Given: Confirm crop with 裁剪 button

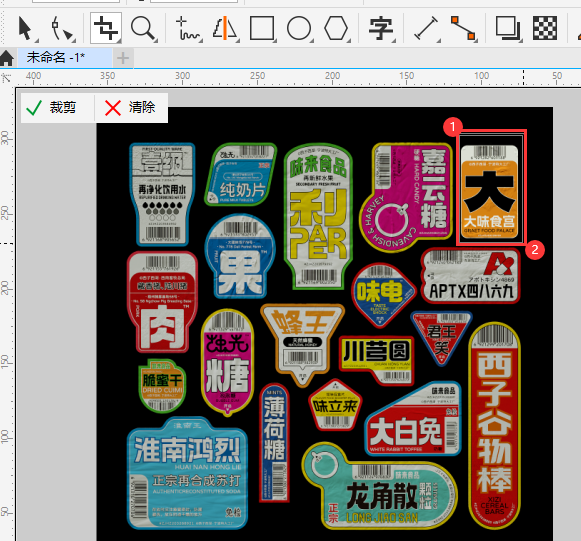Looking at the screenshot, I should pyautogui.click(x=52, y=108).
